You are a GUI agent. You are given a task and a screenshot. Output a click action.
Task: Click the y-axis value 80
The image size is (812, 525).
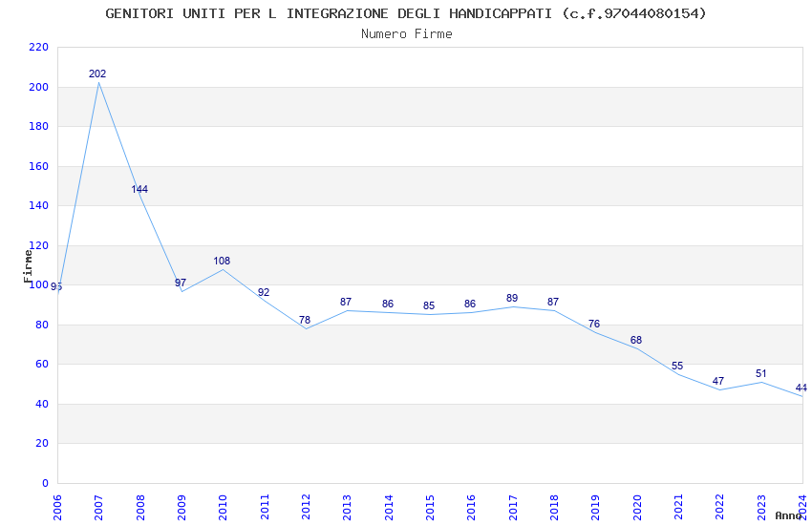pos(42,325)
